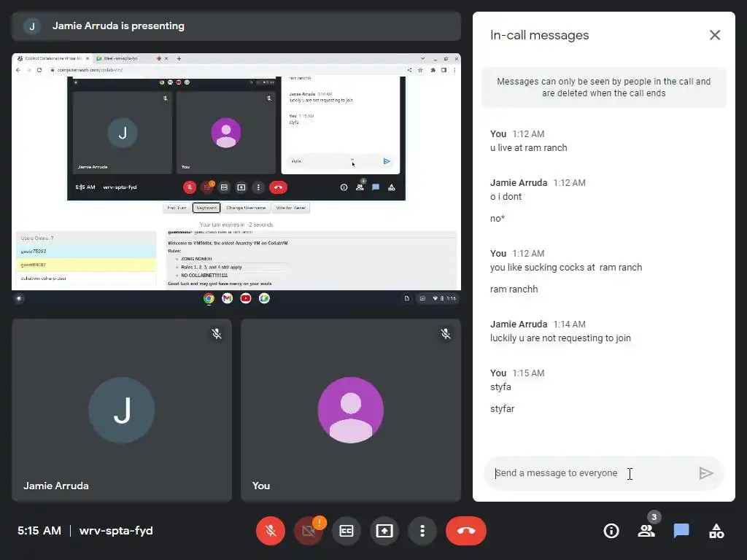Click Change Username button in the presented screen

tap(246, 208)
